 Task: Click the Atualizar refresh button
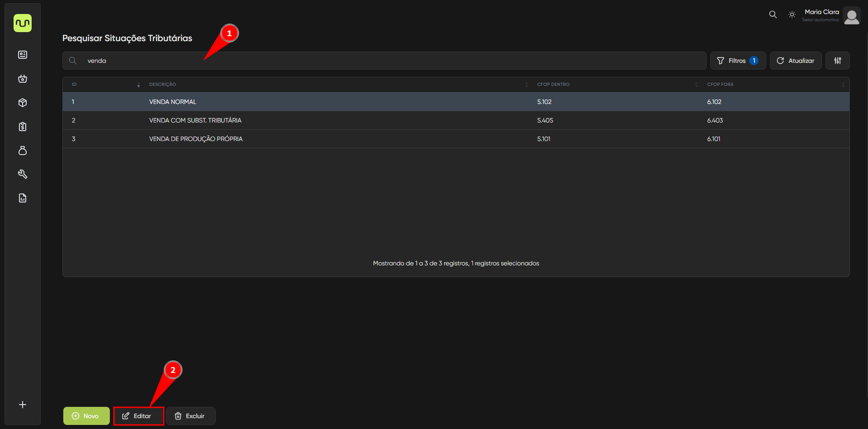pos(795,61)
